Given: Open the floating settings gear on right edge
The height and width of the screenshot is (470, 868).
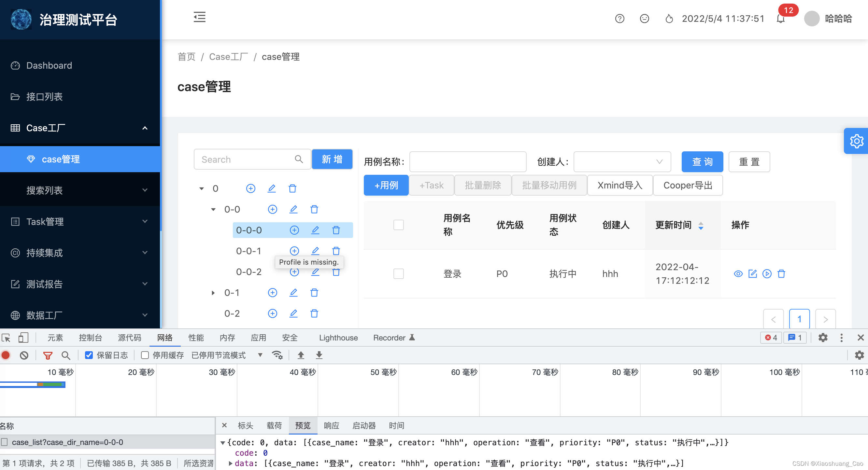Looking at the screenshot, I should pyautogui.click(x=856, y=141).
